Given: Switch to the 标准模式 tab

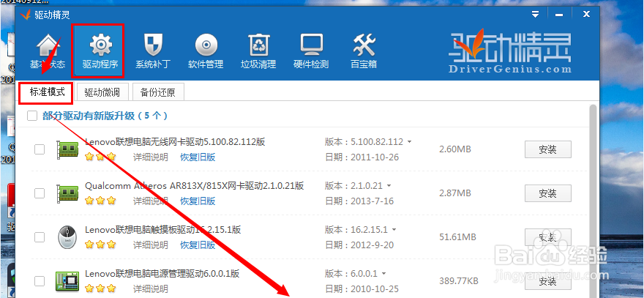Looking at the screenshot, I should [x=48, y=92].
